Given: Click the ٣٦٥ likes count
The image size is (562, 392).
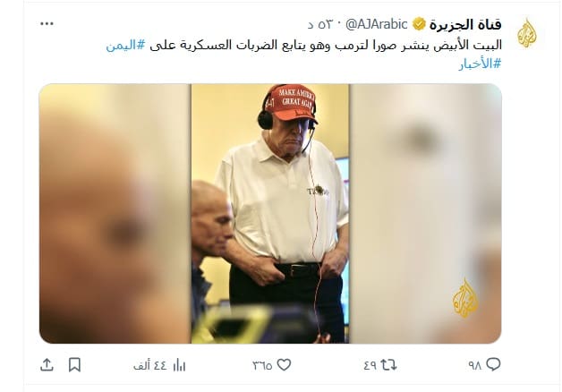Looking at the screenshot, I should tap(263, 365).
